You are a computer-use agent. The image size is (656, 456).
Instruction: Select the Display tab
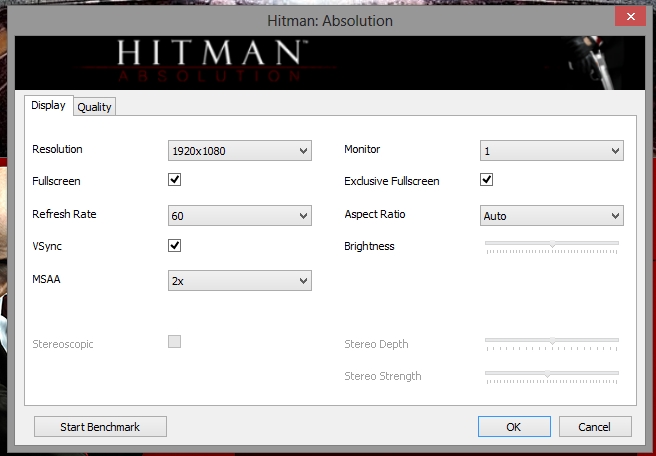(x=49, y=105)
